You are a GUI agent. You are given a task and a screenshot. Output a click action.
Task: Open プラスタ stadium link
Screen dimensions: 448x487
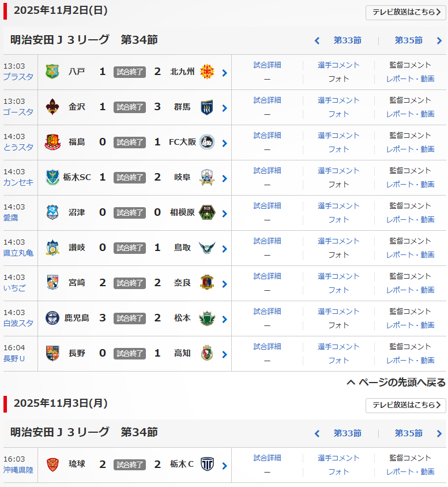pos(18,77)
